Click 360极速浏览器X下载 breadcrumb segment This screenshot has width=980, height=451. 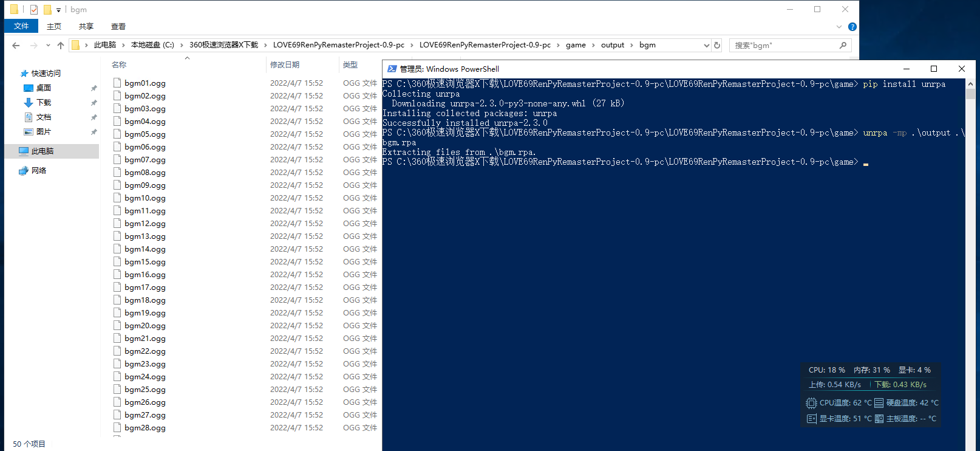pyautogui.click(x=223, y=45)
